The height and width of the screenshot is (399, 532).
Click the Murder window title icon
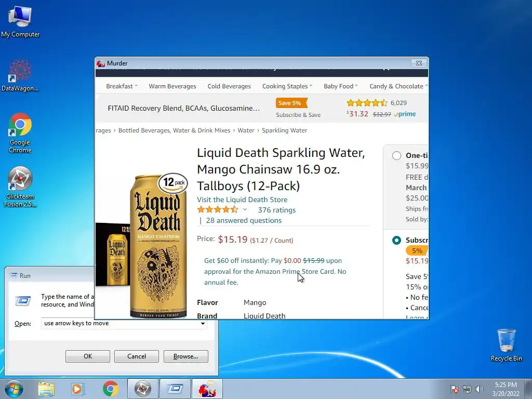click(101, 63)
